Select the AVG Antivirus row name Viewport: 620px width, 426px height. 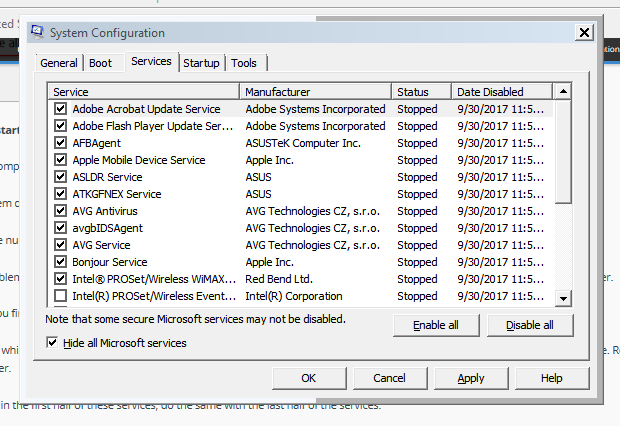click(105, 211)
